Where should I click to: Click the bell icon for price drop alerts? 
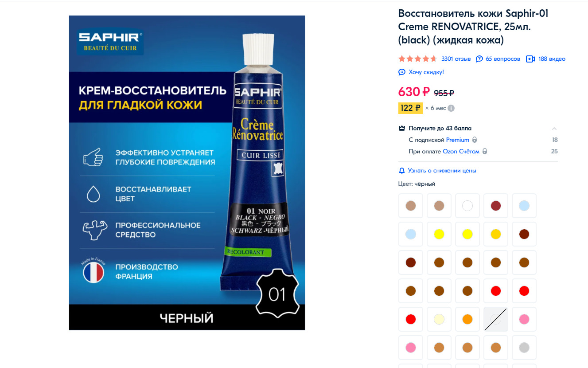pos(402,171)
